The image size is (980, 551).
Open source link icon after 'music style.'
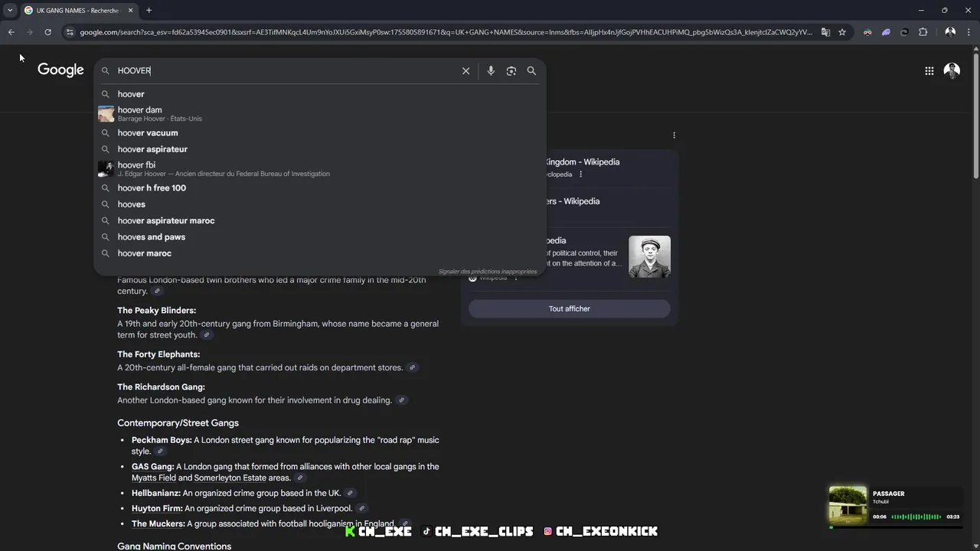(160, 452)
